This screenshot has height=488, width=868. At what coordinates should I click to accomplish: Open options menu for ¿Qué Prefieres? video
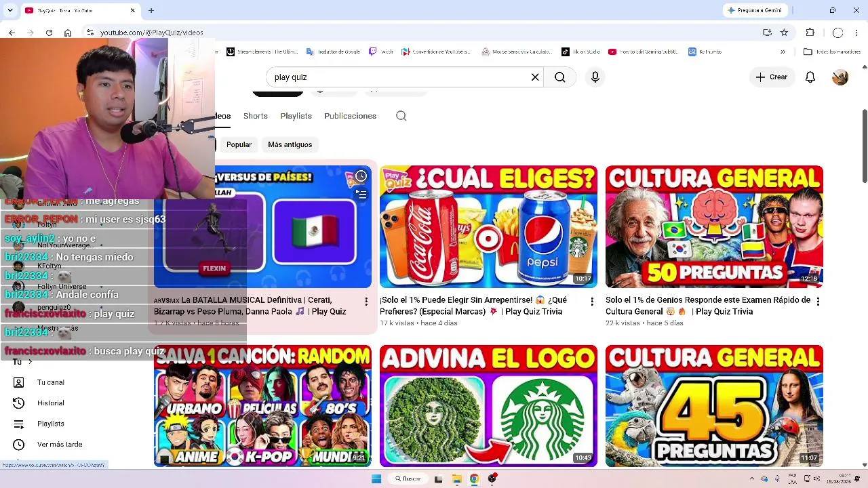pyautogui.click(x=592, y=302)
